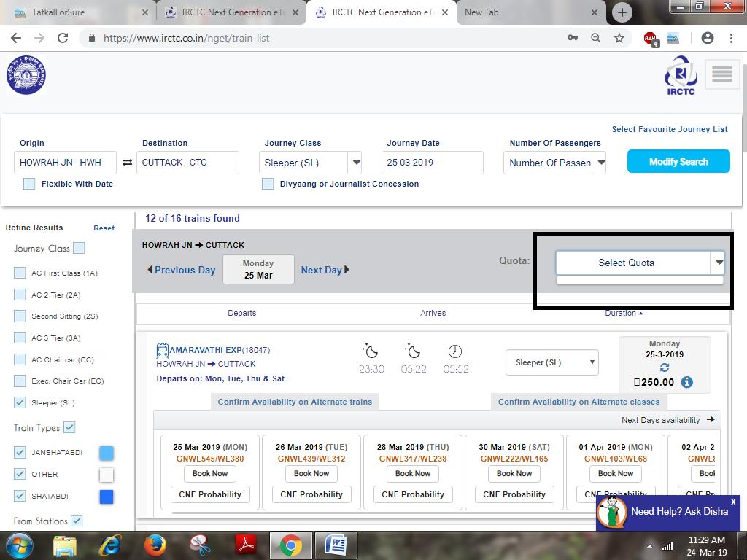Check AC First Class (1A) filter
Image resolution: width=747 pixels, height=560 pixels.
pyautogui.click(x=20, y=273)
